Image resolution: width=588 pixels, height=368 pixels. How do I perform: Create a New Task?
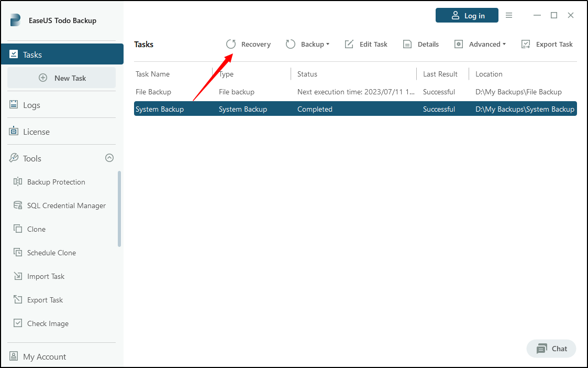(x=61, y=78)
